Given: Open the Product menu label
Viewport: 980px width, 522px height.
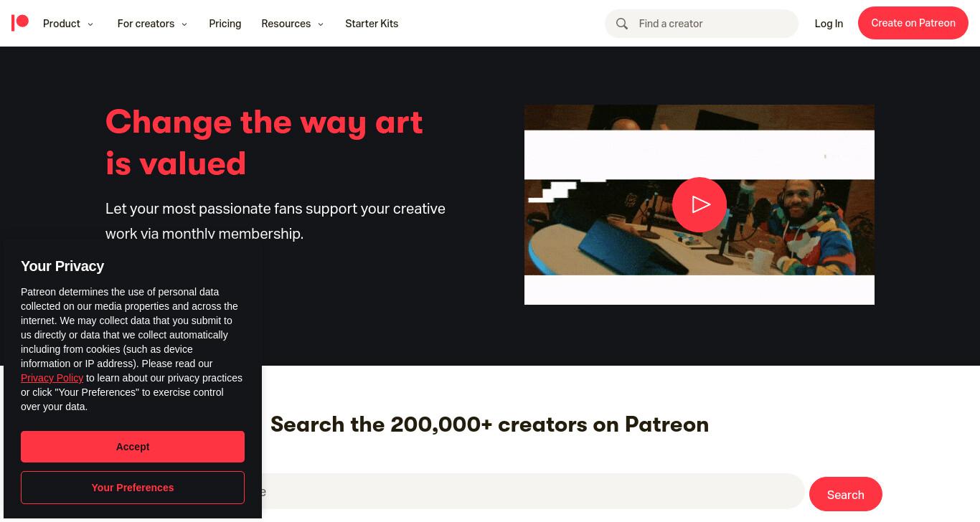Looking at the screenshot, I should (x=62, y=24).
